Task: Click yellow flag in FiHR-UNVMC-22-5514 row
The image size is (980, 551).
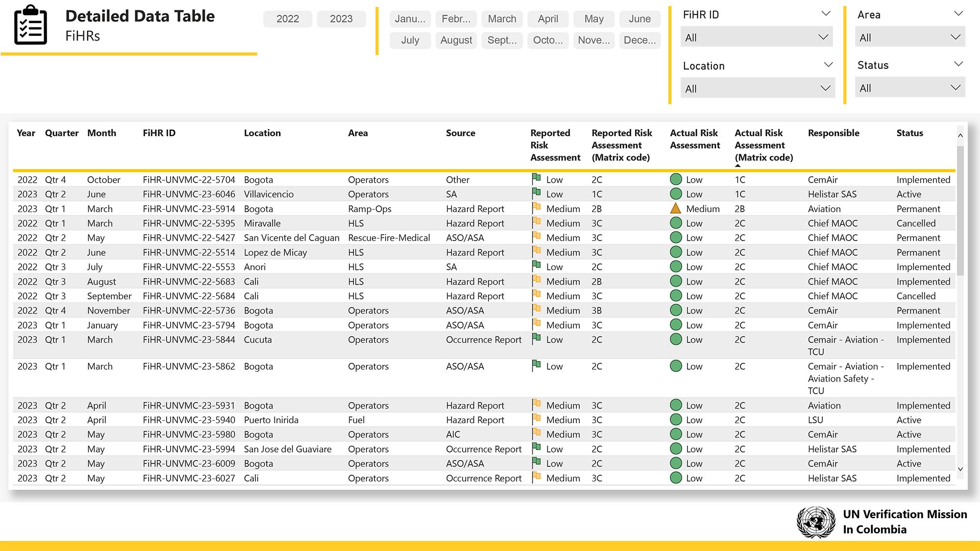Action: tap(536, 252)
